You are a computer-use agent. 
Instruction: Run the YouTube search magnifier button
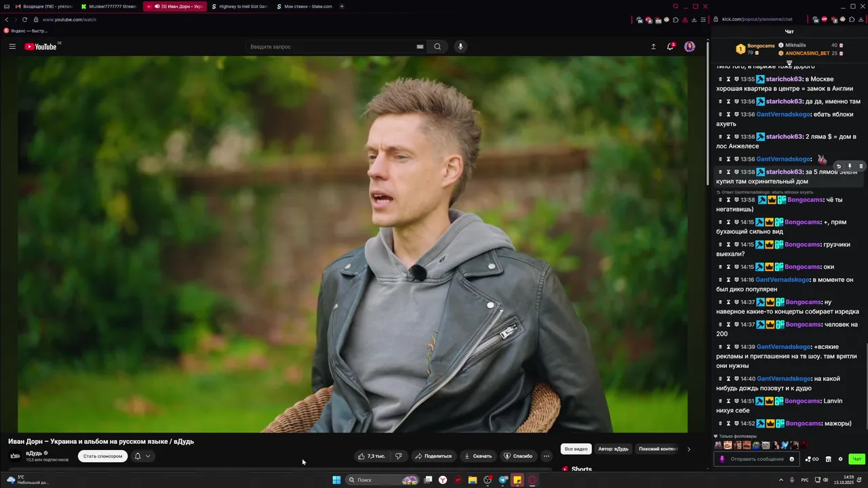[437, 47]
